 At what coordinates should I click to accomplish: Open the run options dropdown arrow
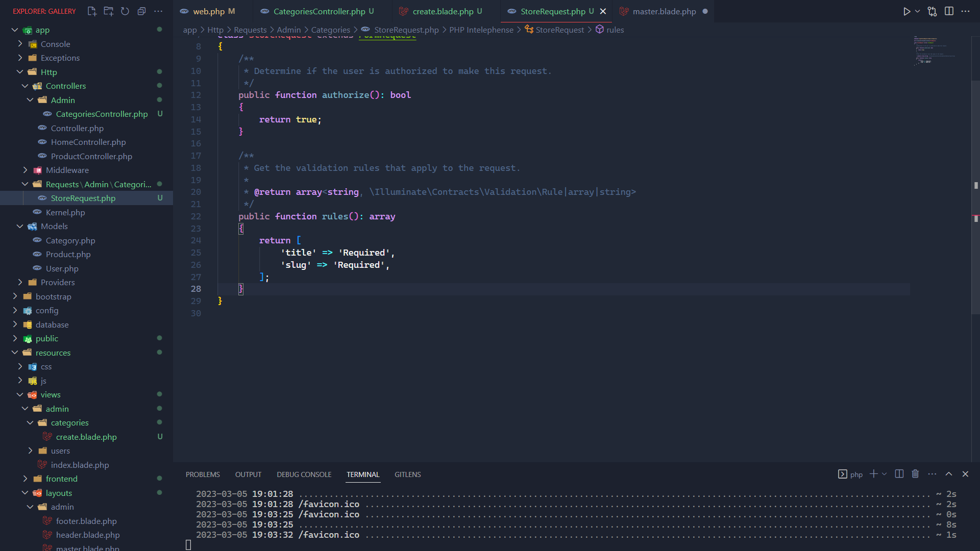(x=918, y=11)
